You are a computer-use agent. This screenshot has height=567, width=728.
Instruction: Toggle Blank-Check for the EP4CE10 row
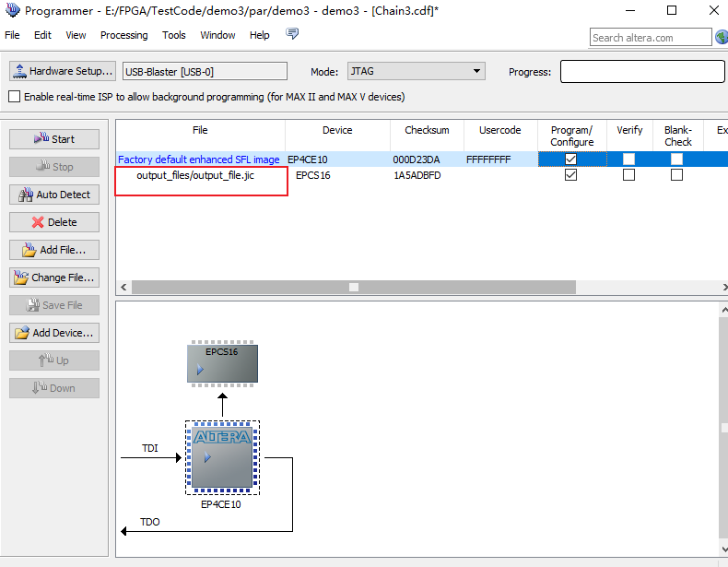click(677, 159)
